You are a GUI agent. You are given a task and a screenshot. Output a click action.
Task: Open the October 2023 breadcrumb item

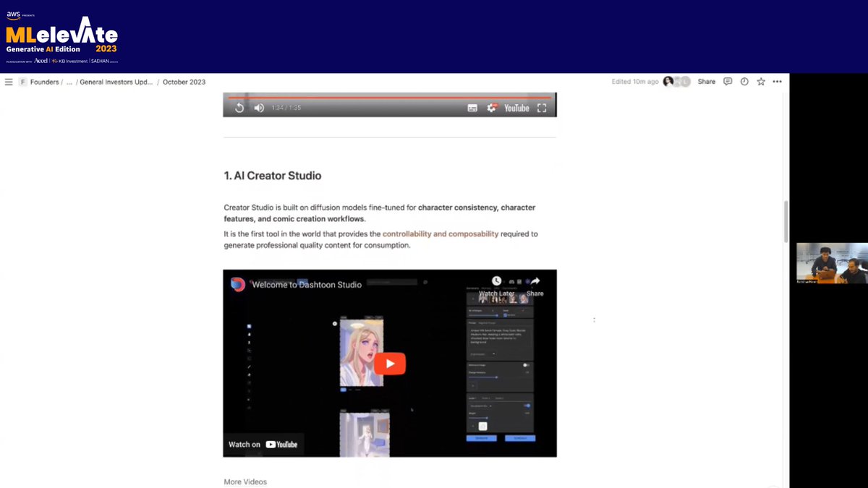[184, 82]
